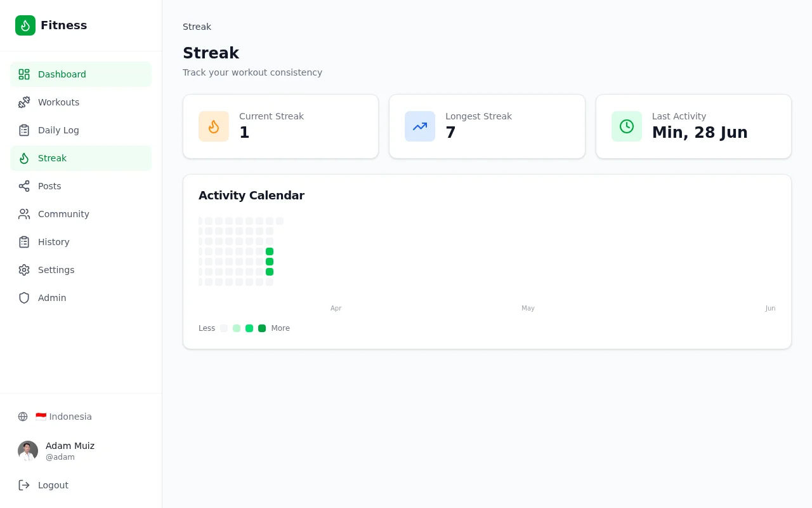
Task: Click the Community people icon
Action: [24, 214]
